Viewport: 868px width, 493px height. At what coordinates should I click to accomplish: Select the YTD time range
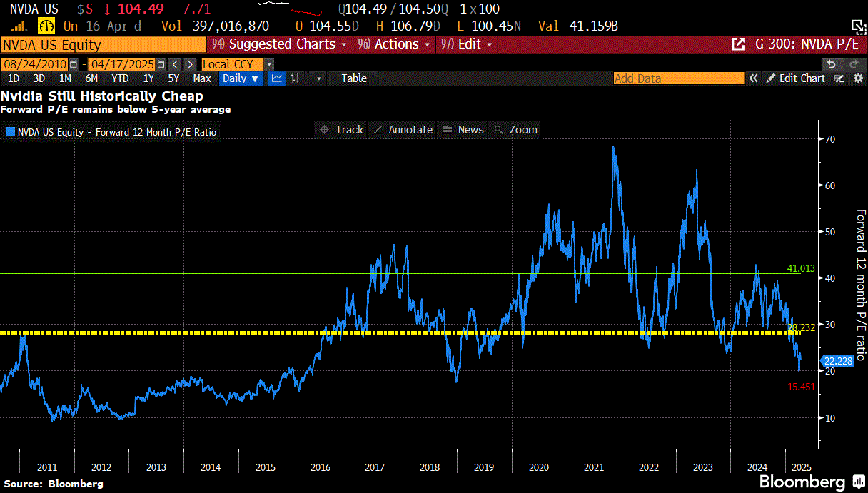pos(120,78)
